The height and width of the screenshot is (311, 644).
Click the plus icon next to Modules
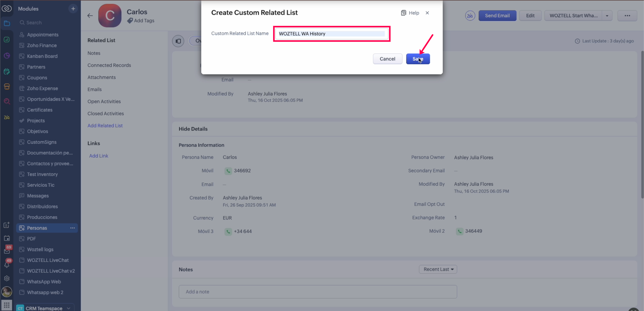pos(73,9)
